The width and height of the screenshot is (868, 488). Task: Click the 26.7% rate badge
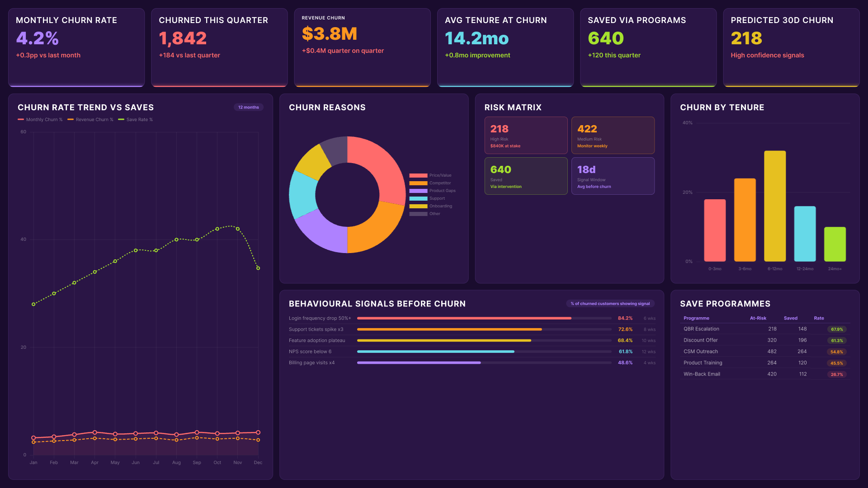[836, 375]
